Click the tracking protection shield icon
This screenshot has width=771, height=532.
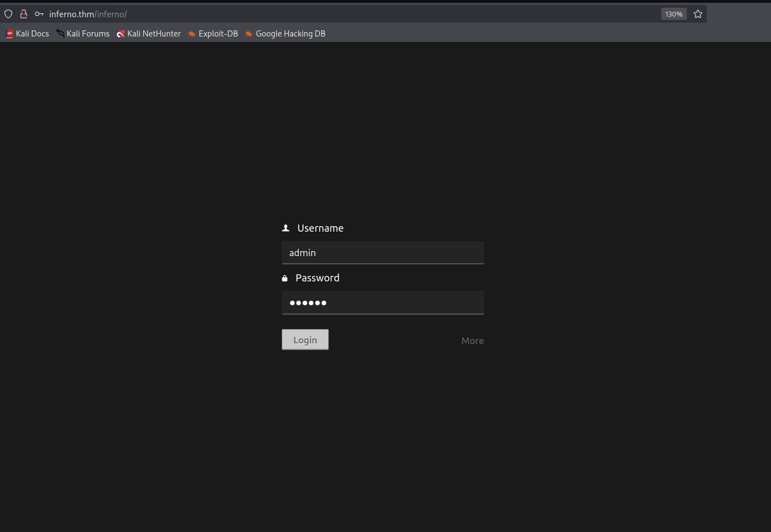click(8, 14)
